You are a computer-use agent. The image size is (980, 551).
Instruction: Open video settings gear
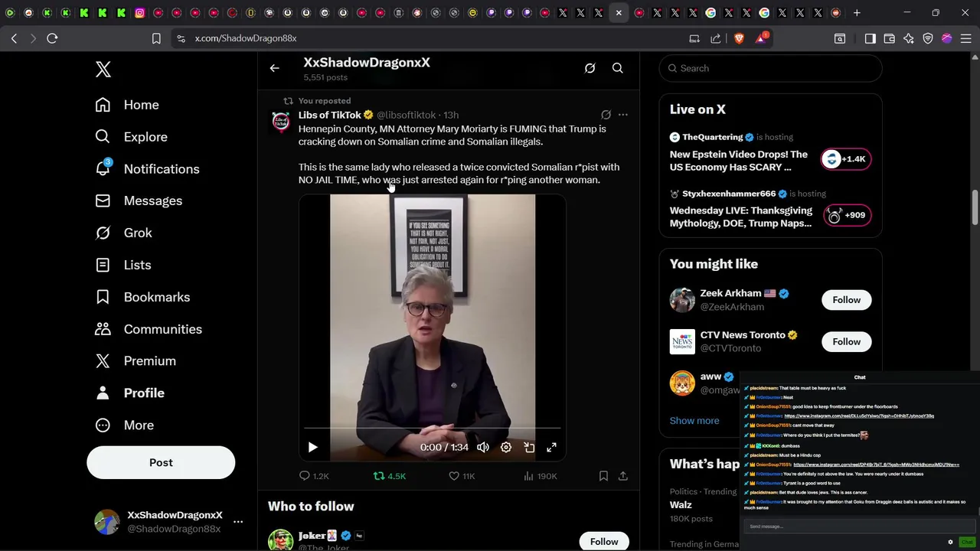506,447
